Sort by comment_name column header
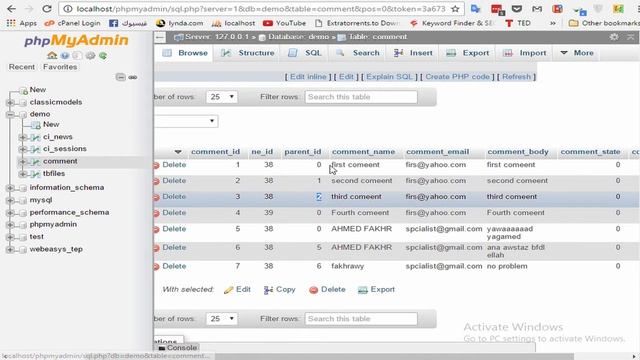Viewport: 640px width, 360px height. coord(363,152)
